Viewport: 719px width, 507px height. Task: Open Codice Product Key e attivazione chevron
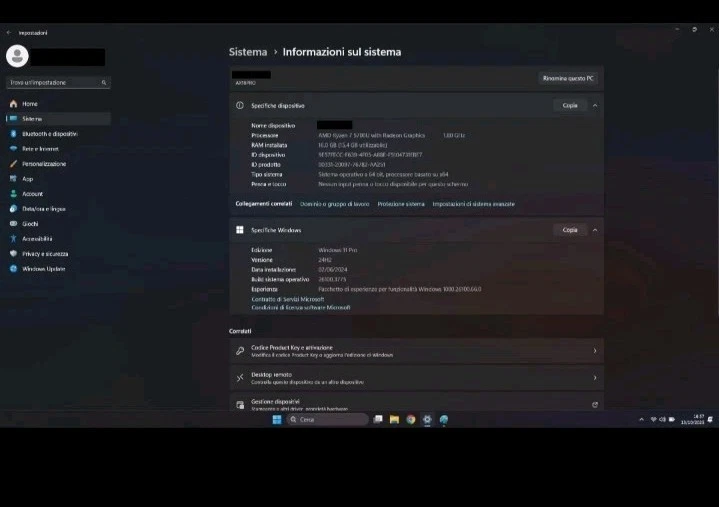click(x=595, y=351)
